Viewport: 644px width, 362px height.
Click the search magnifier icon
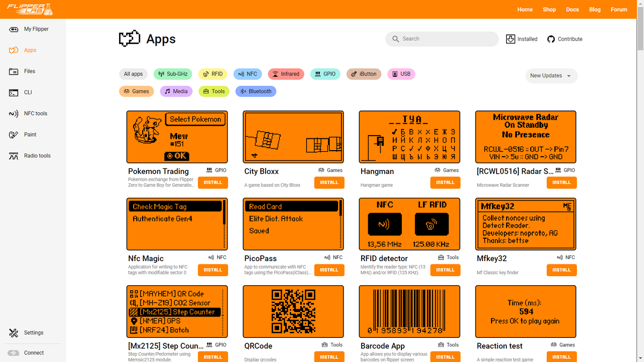point(396,39)
